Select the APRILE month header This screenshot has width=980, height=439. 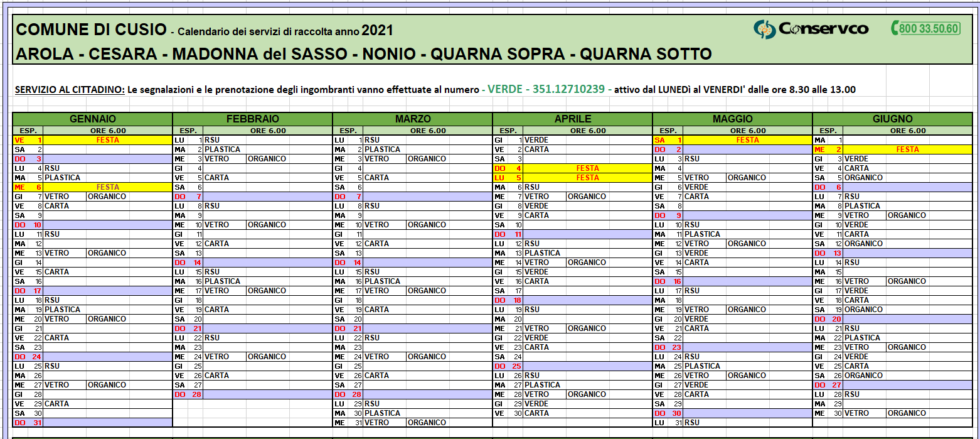coord(572,119)
